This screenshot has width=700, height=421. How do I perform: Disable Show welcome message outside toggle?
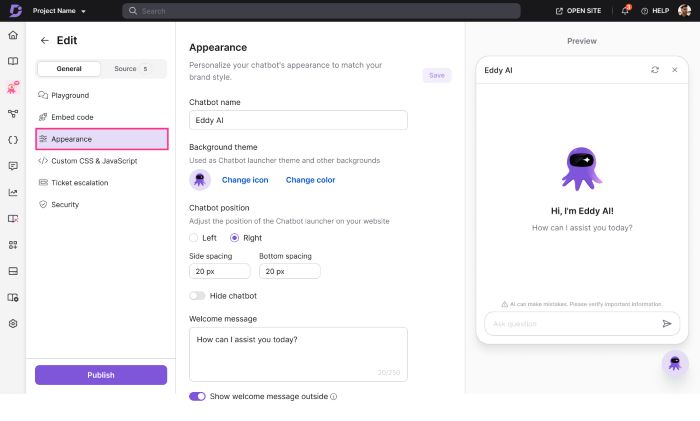197,396
